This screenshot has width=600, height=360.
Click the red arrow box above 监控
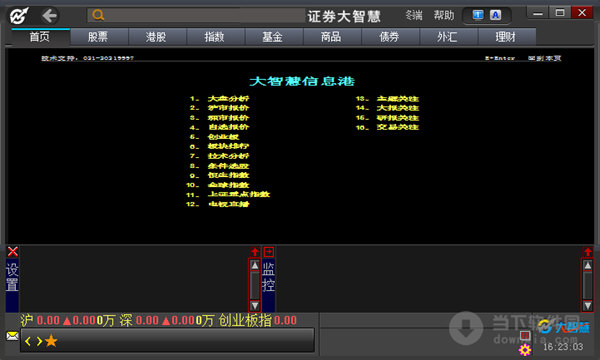[269, 252]
